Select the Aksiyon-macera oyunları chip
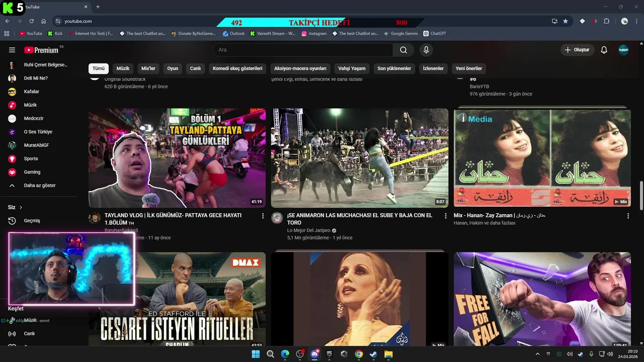Image resolution: width=644 pixels, height=362 pixels. click(x=300, y=68)
